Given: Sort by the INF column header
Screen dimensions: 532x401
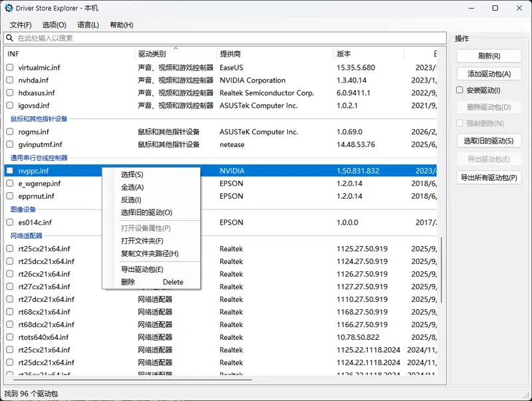Looking at the screenshot, I should point(70,54).
